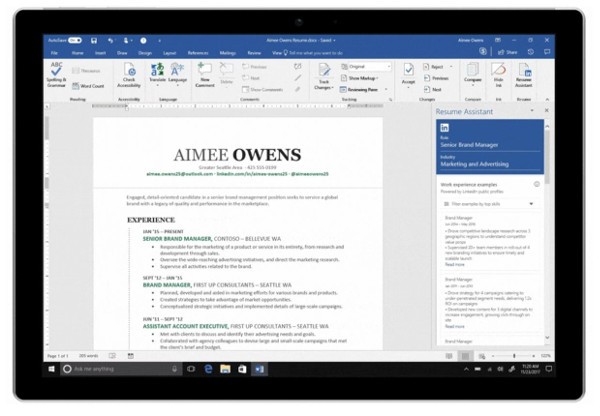Open the Mailings tab
The width and height of the screenshot is (600, 416).
pos(227,53)
